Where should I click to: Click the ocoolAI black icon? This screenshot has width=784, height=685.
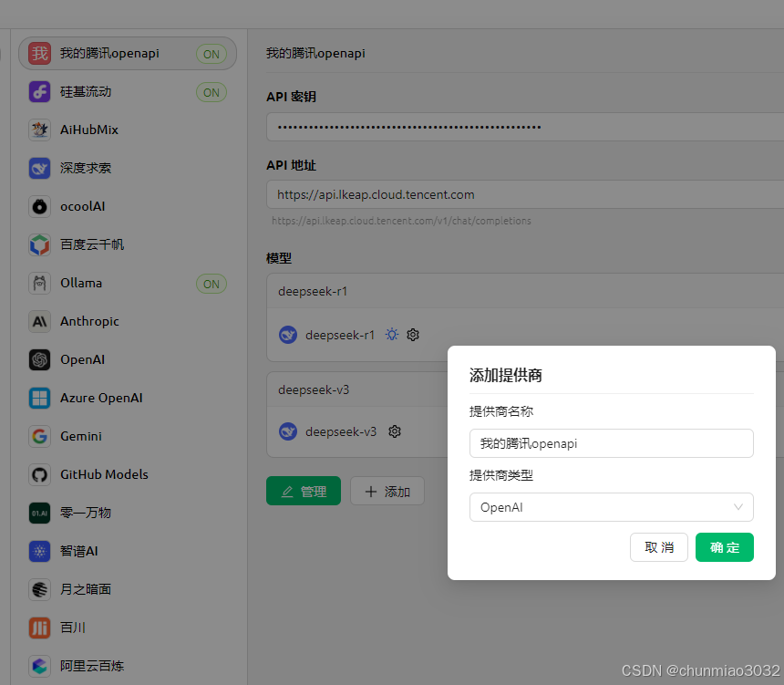pos(39,206)
